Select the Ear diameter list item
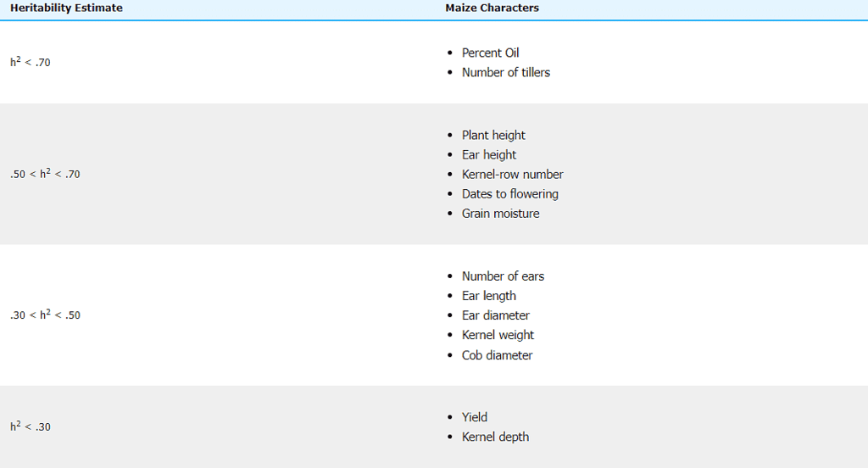The image size is (868, 468). point(496,315)
